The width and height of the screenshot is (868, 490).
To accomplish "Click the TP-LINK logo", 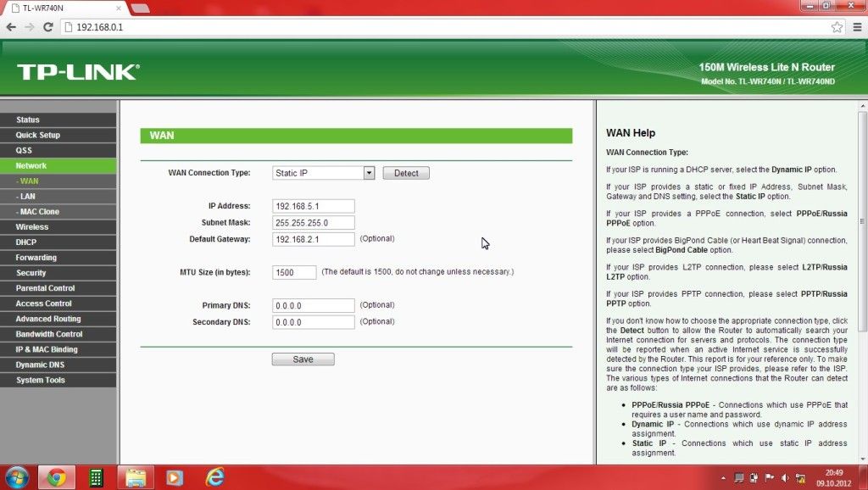I will (78, 72).
